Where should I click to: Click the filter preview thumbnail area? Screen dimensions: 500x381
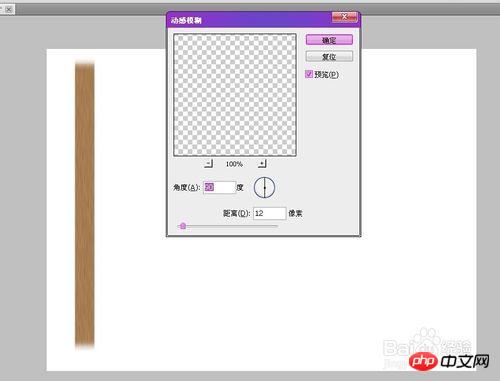pos(235,95)
